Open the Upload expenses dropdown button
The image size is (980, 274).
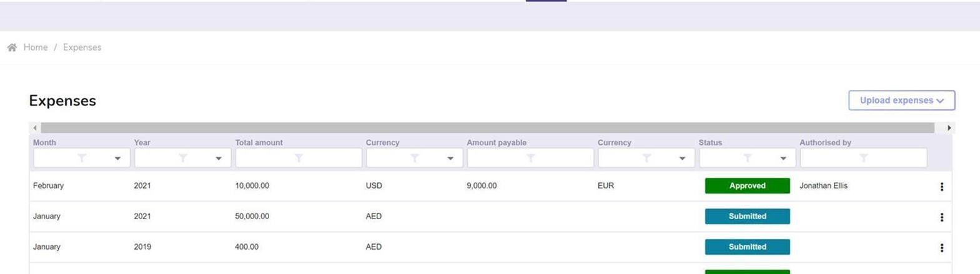click(x=901, y=100)
